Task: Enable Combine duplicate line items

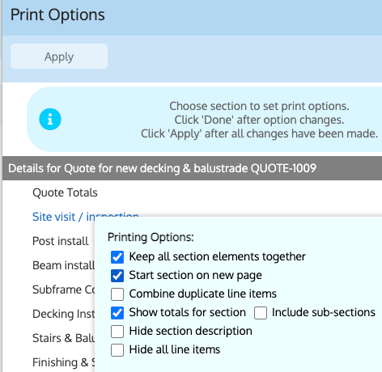Action: tap(117, 294)
